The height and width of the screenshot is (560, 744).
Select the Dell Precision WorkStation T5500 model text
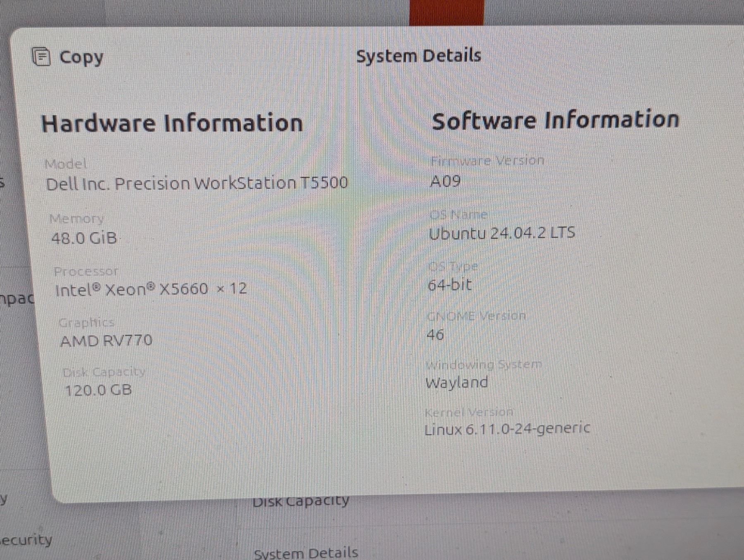coord(197,183)
